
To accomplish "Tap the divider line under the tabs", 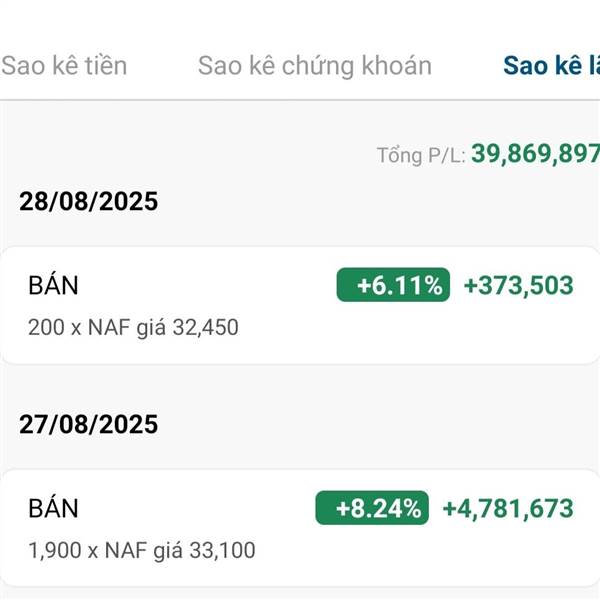I will [300, 100].
